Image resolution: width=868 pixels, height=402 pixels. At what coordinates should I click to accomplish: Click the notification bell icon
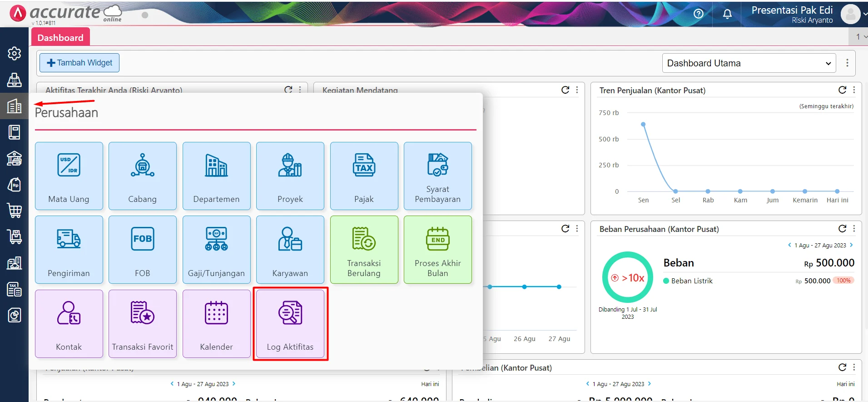(x=727, y=14)
